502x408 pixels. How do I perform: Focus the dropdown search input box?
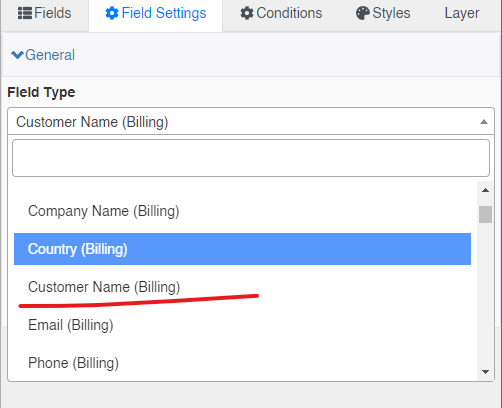(251, 158)
